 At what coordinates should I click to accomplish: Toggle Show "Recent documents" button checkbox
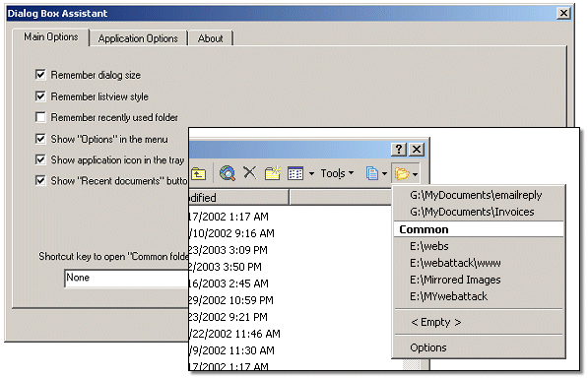(40, 180)
